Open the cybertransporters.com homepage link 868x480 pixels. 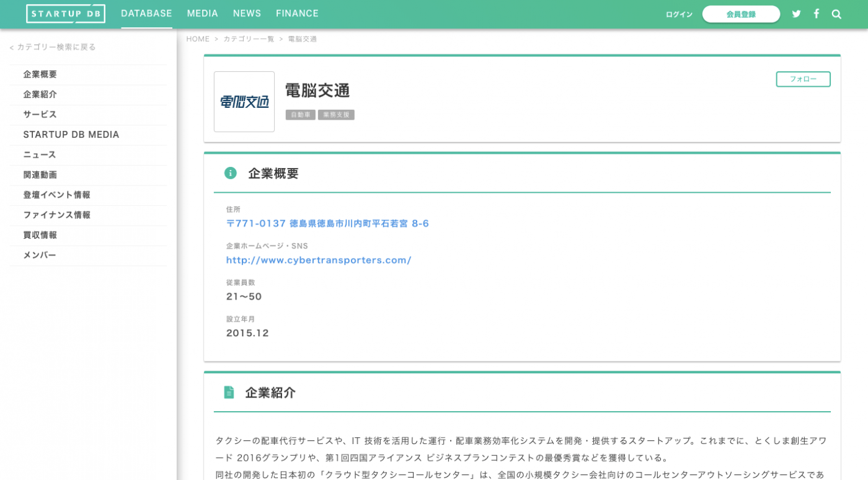pos(319,260)
